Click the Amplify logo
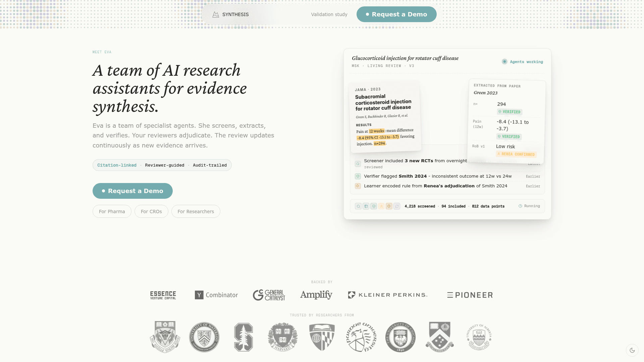This screenshot has width=644, height=362. tap(316, 295)
